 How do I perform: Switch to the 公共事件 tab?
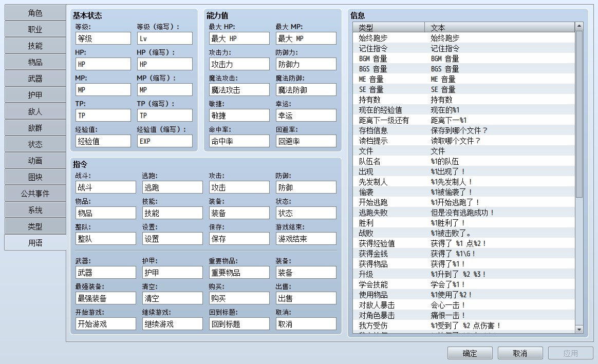point(35,194)
